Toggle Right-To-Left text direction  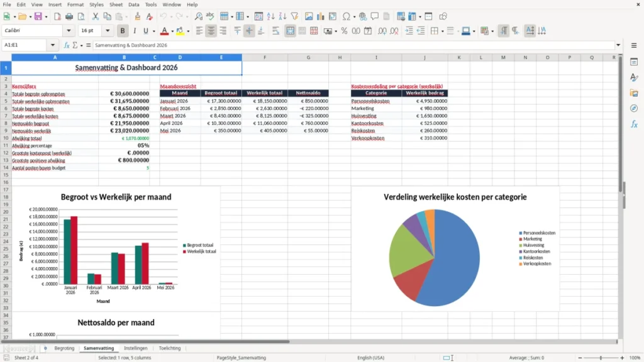click(x=515, y=31)
